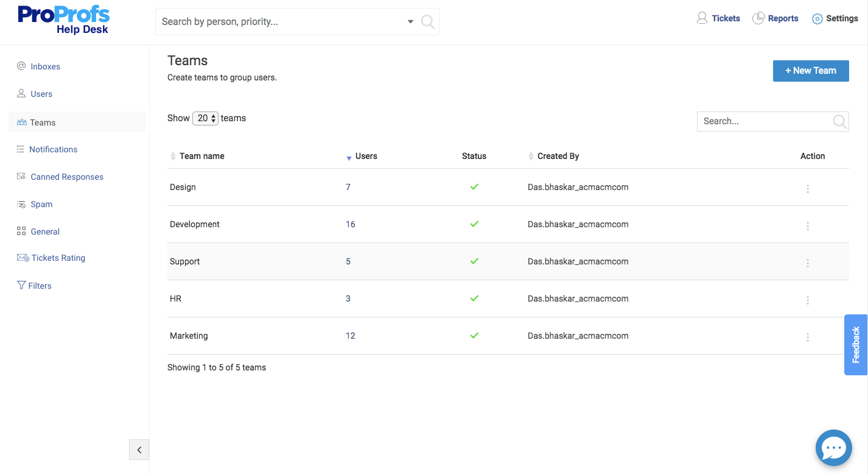The height and width of the screenshot is (474, 868).
Task: Open Reports pie chart icon
Action: tap(758, 18)
